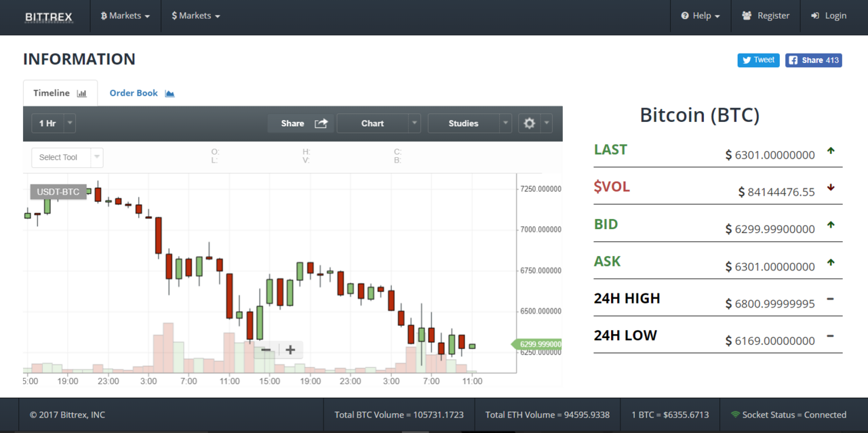Click the 6500.000000 price axis label

(x=540, y=312)
